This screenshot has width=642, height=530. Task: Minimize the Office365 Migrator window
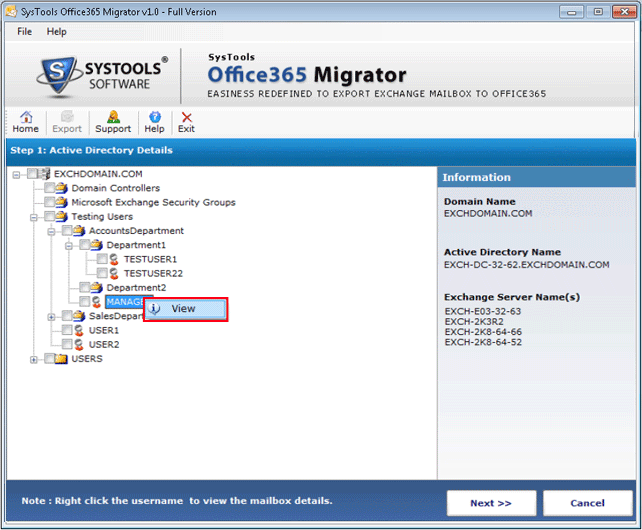(x=571, y=12)
